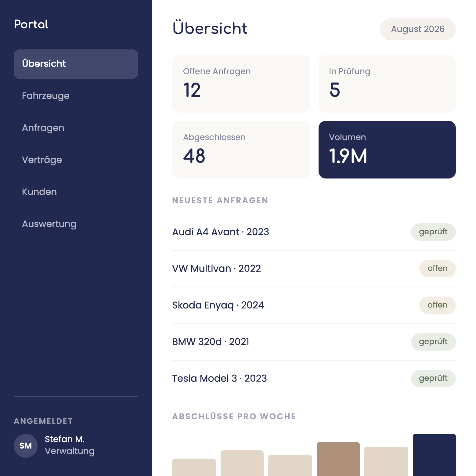Select the dark navy chart bar
Screen dimensions: 476x476
(x=434, y=455)
